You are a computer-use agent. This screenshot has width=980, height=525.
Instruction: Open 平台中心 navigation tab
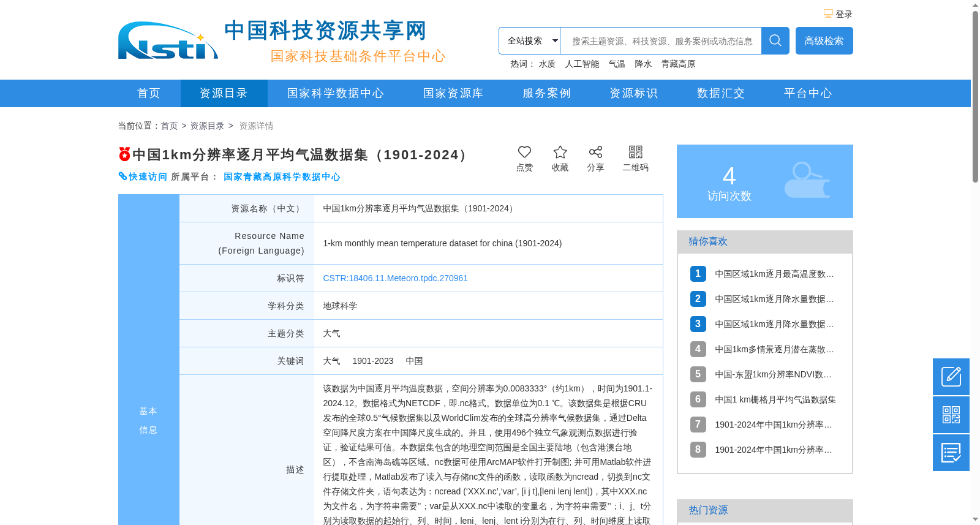tap(808, 93)
